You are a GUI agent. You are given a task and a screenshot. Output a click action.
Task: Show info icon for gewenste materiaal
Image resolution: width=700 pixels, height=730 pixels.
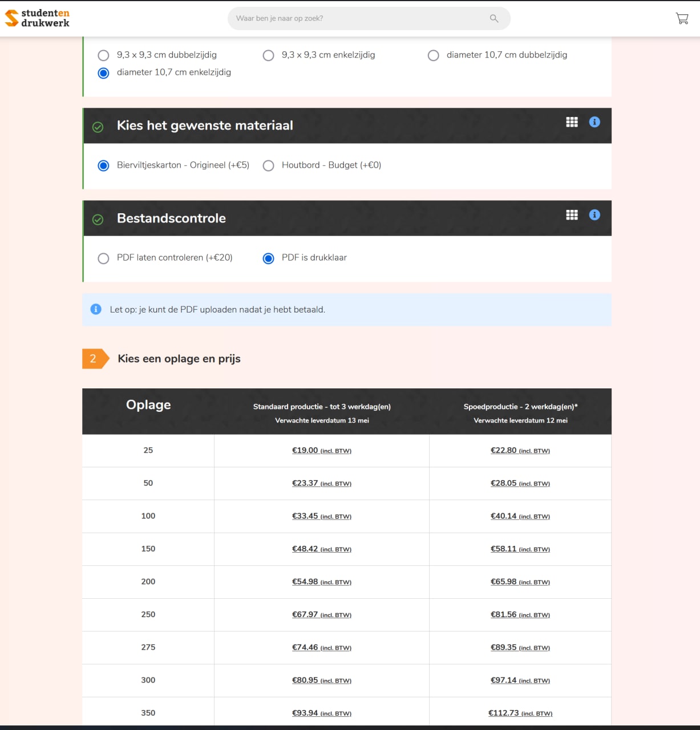click(594, 122)
